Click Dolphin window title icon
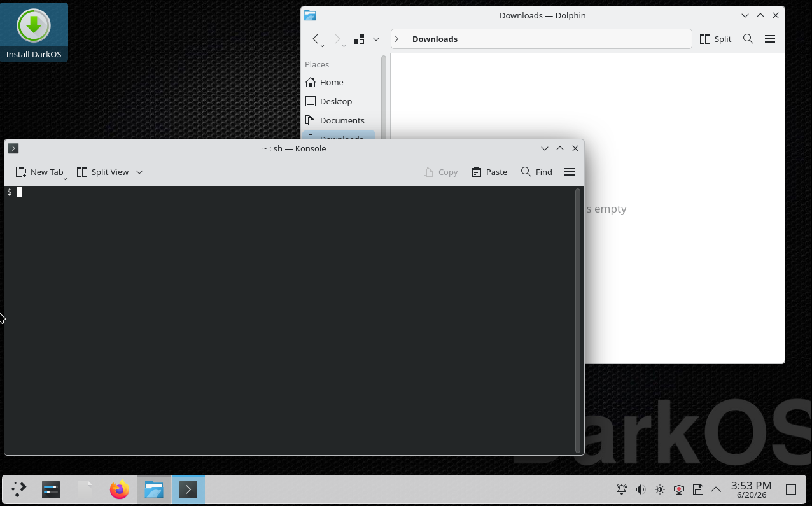812x506 pixels. [310, 15]
